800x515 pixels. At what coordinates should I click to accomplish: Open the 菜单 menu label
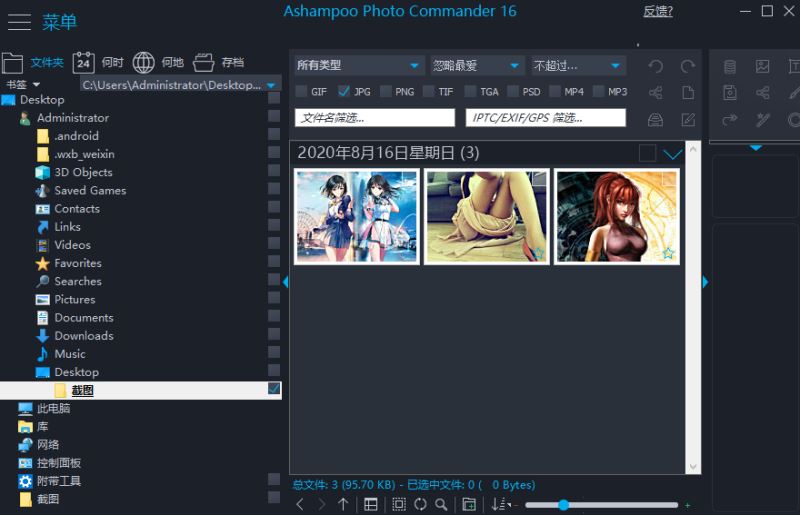pos(60,22)
